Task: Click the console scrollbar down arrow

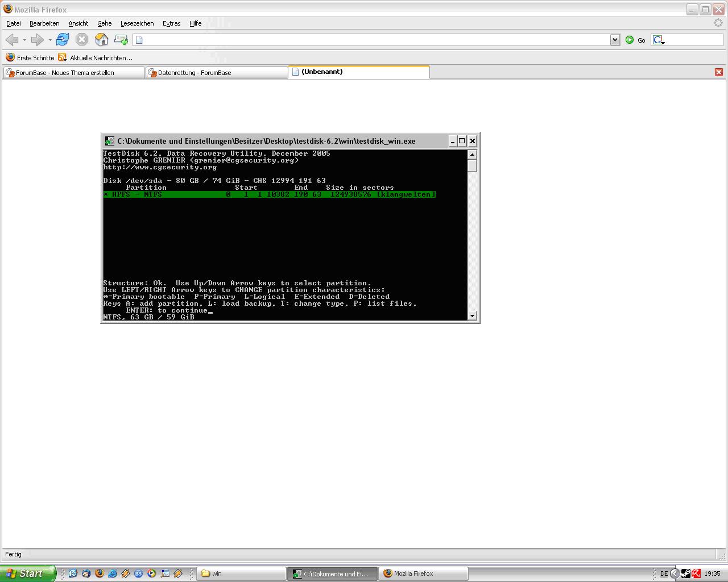Action: click(472, 315)
